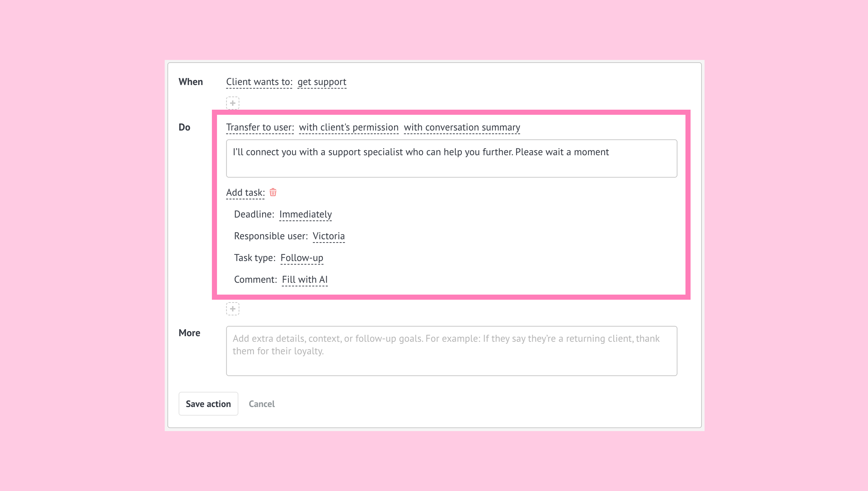The image size is (868, 491).
Task: Click the 'Fill with AI' comment option
Action: point(304,280)
